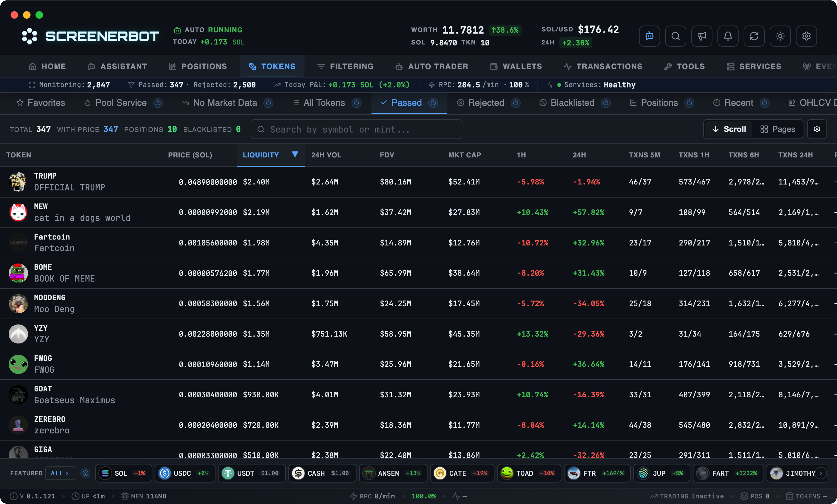
Task: Expand featured ticker with right chevron
Action: 821,473
